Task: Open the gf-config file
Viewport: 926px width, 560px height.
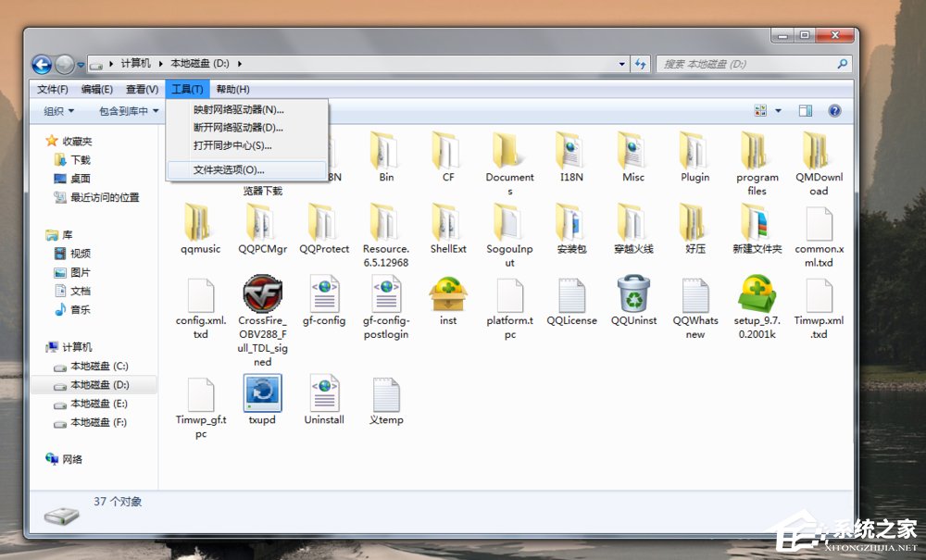Action: tap(324, 295)
